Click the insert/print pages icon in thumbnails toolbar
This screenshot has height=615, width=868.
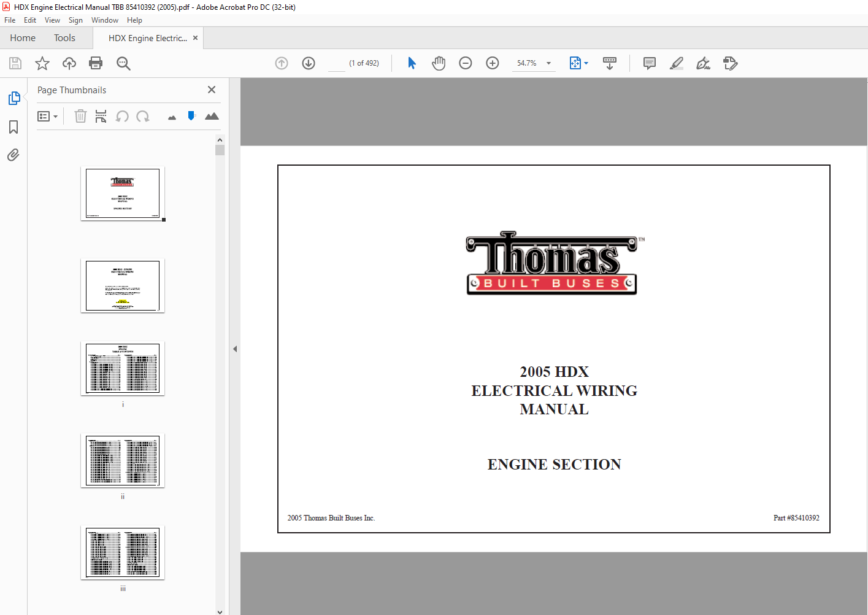pyautogui.click(x=101, y=116)
